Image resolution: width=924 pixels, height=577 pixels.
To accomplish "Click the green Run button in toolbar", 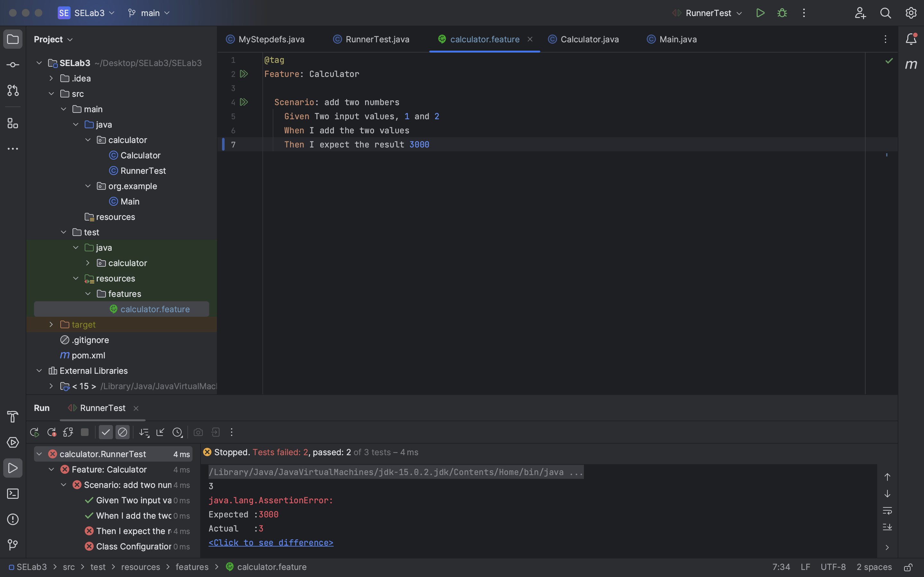I will (760, 13).
